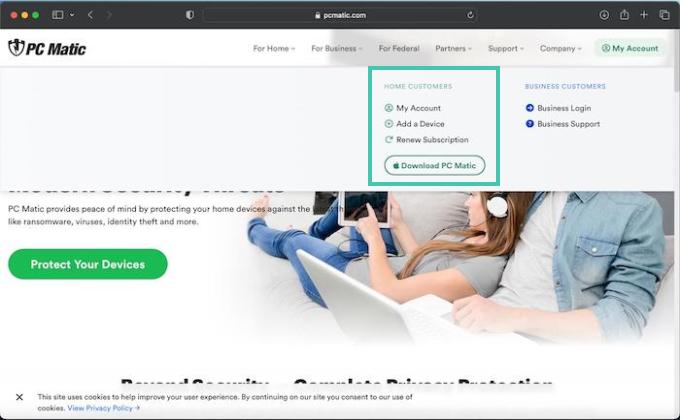Select the For Federal menu item

click(399, 48)
